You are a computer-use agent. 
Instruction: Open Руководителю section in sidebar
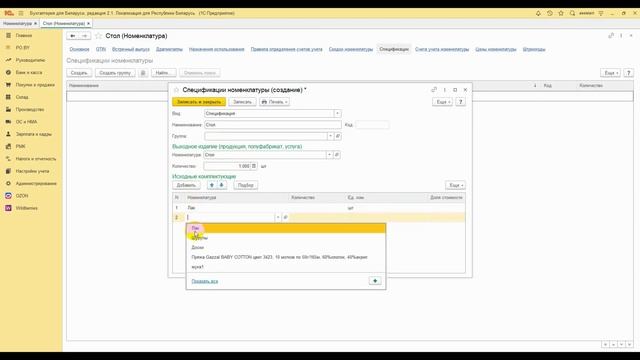coord(30,60)
